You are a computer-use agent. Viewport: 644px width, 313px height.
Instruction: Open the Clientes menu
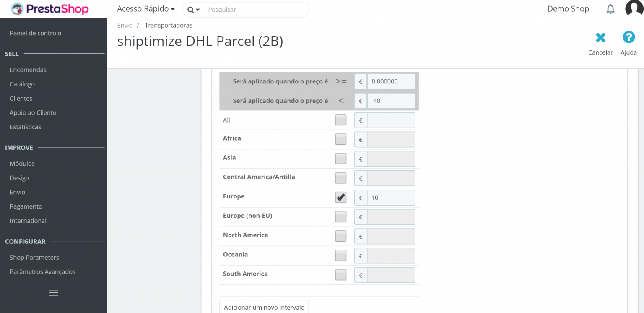coord(21,99)
